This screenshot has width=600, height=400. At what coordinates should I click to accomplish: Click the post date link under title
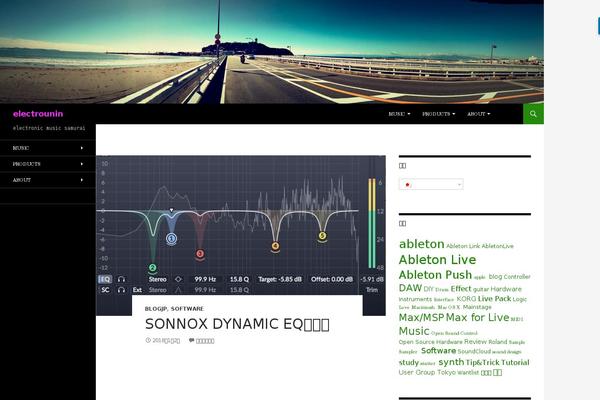tap(166, 340)
